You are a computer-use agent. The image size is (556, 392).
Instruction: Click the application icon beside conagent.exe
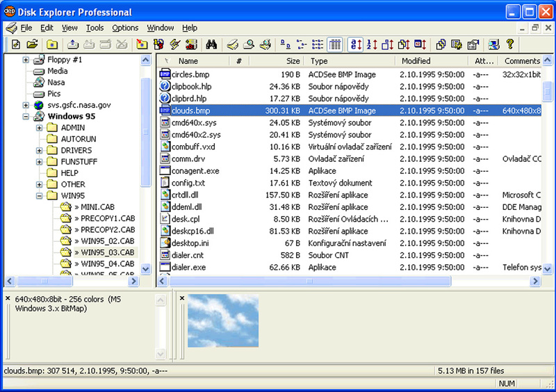[x=165, y=171]
